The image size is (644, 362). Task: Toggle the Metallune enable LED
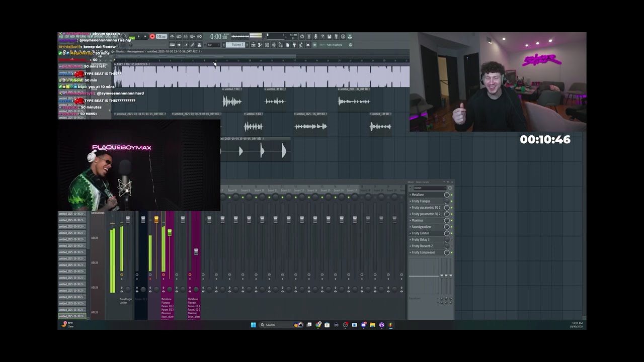(451, 195)
